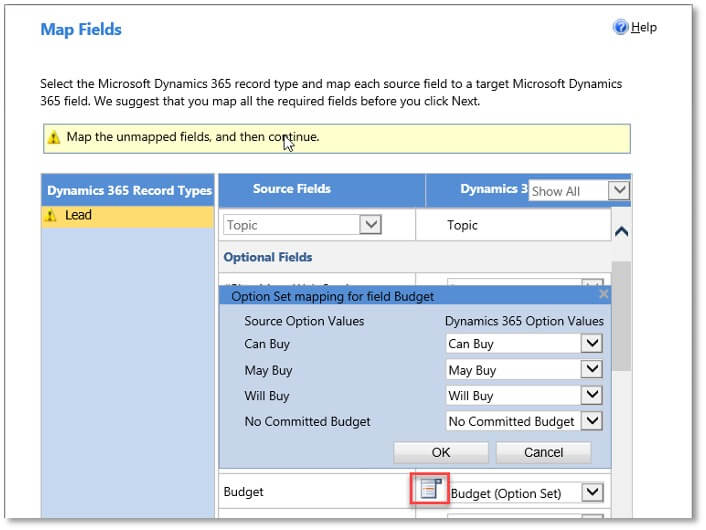Click the Map the unmapped fields message
This screenshot has height=530, width=706.
click(193, 137)
